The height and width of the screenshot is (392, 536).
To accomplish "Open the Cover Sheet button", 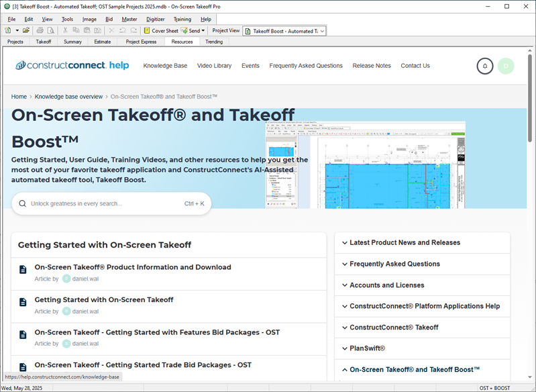I will [x=161, y=30].
